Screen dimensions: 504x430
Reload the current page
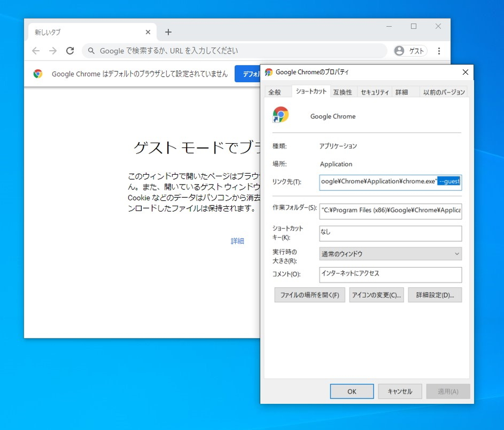70,51
